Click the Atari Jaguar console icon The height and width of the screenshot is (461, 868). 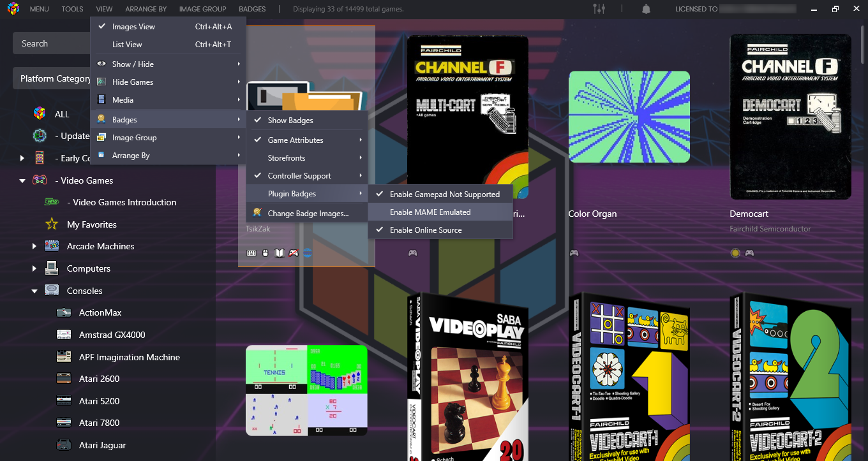(x=64, y=445)
